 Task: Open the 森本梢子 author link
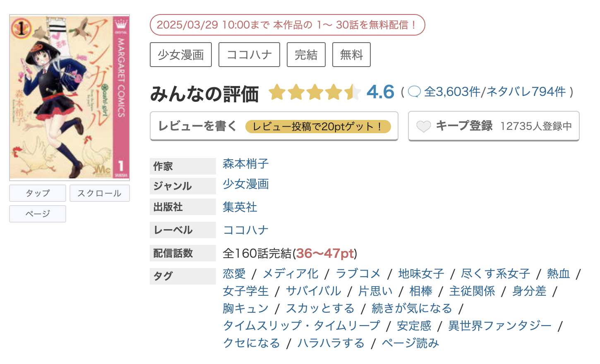coord(245,164)
